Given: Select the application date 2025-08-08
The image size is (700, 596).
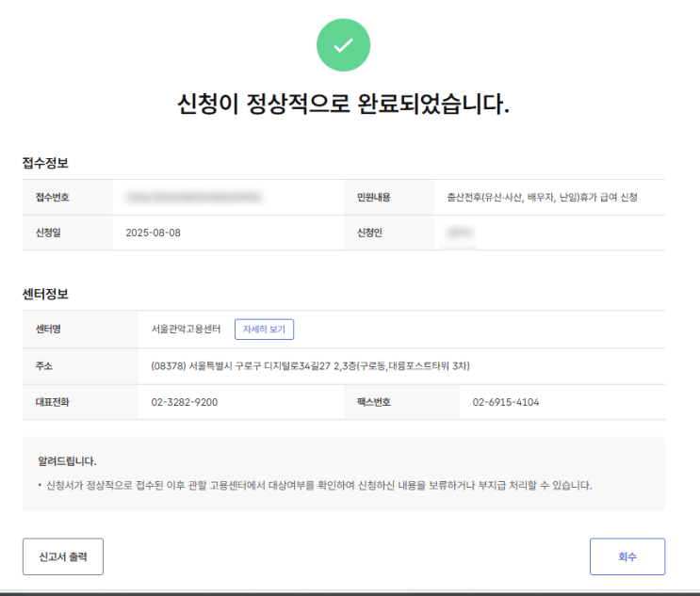Looking at the screenshot, I should pos(154,233).
